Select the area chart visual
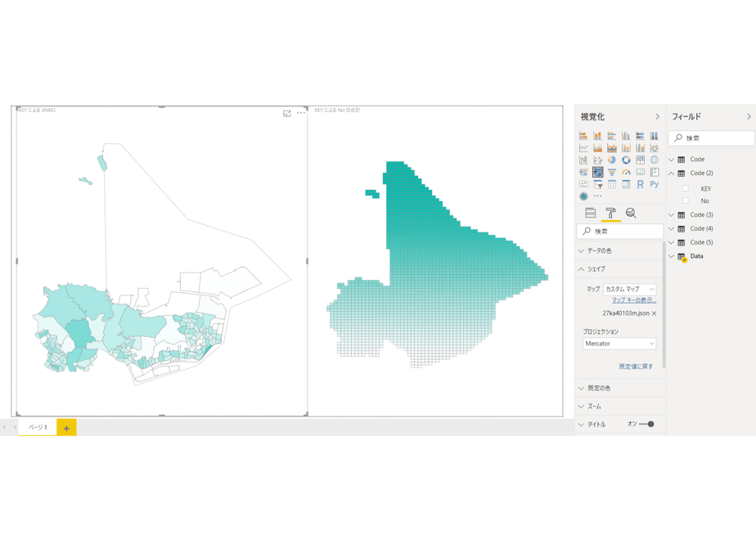The image size is (756, 540). (597, 147)
